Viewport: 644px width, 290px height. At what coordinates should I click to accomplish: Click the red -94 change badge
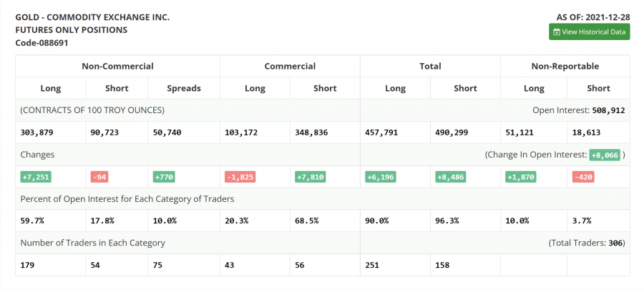(99, 177)
